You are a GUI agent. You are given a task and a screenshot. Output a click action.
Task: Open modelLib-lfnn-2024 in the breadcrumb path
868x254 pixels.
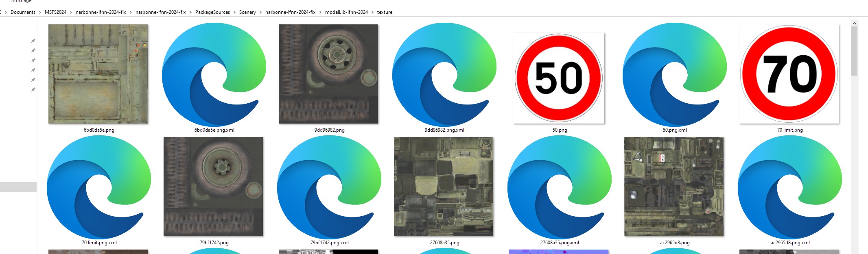coord(346,12)
